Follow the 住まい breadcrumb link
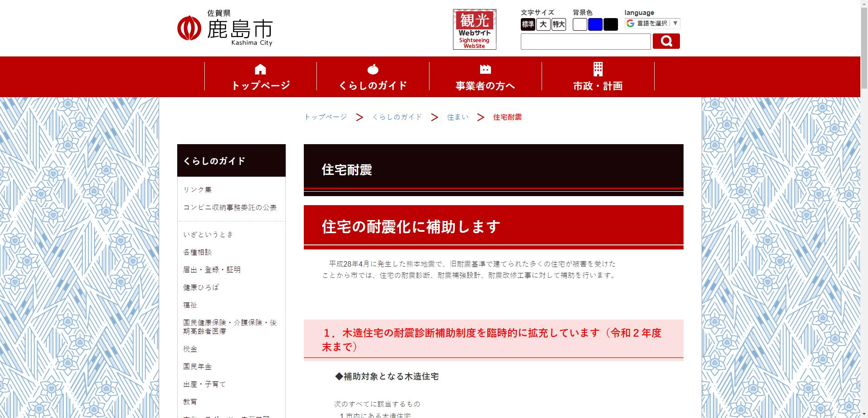The height and width of the screenshot is (418, 868). point(457,117)
